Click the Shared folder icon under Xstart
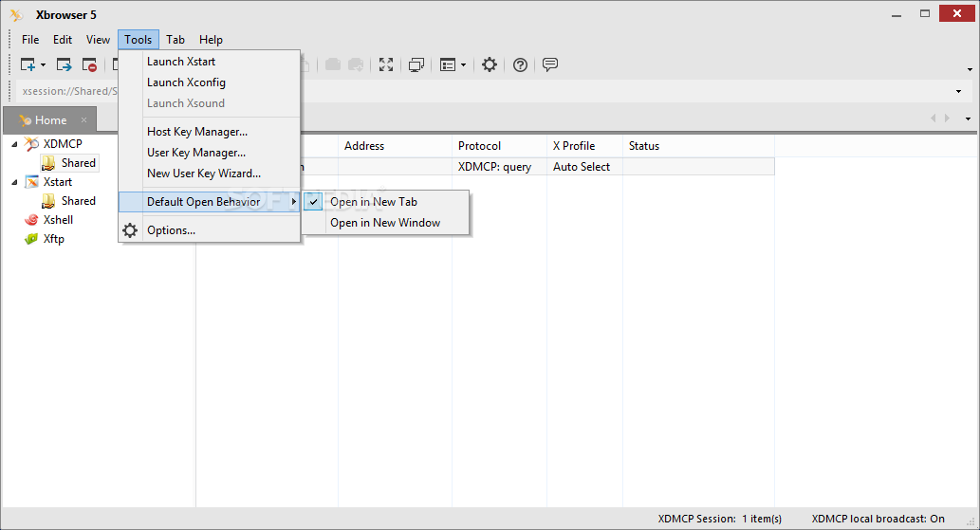 (48, 201)
